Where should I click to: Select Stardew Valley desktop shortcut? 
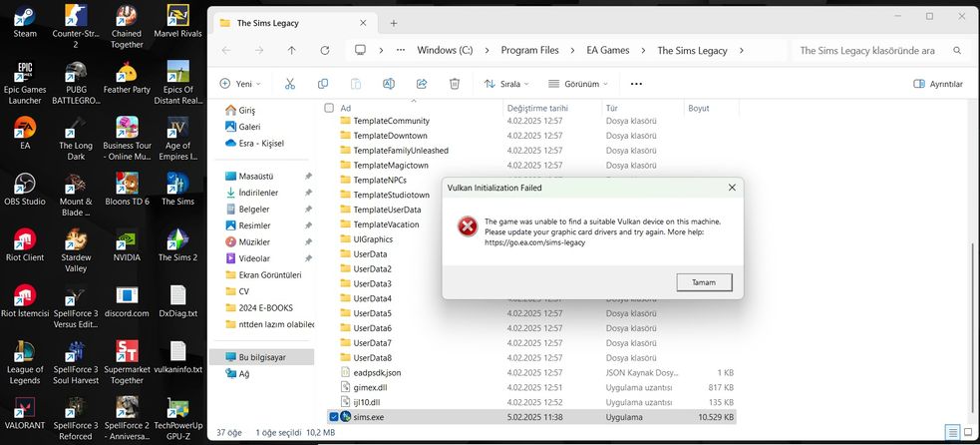(x=76, y=249)
